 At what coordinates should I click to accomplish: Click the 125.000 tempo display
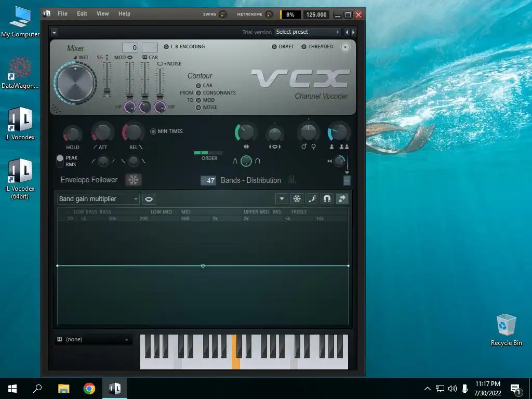click(x=316, y=15)
